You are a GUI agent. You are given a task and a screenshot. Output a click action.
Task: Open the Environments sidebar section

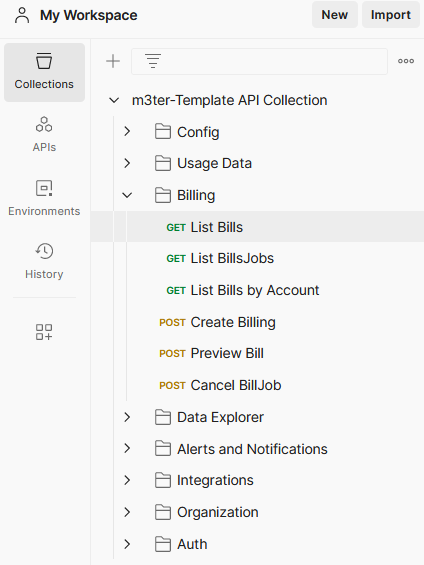(44, 198)
